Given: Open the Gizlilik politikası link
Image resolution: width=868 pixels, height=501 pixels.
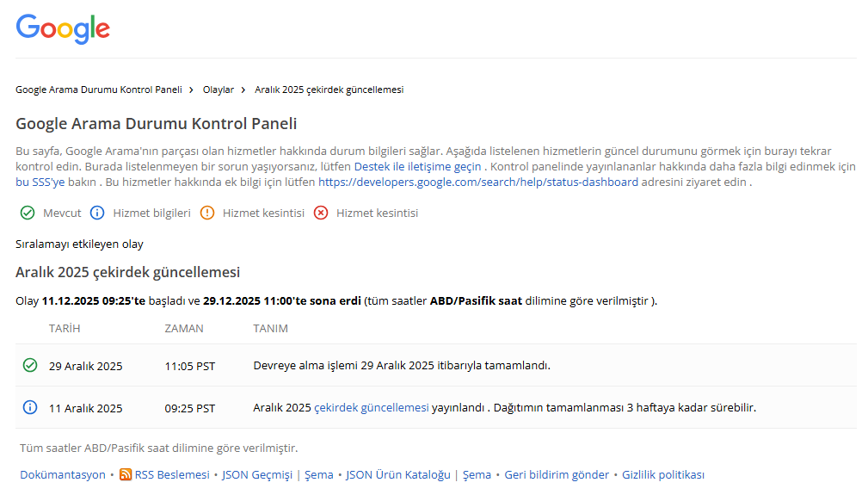Looking at the screenshot, I should pyautogui.click(x=663, y=474).
